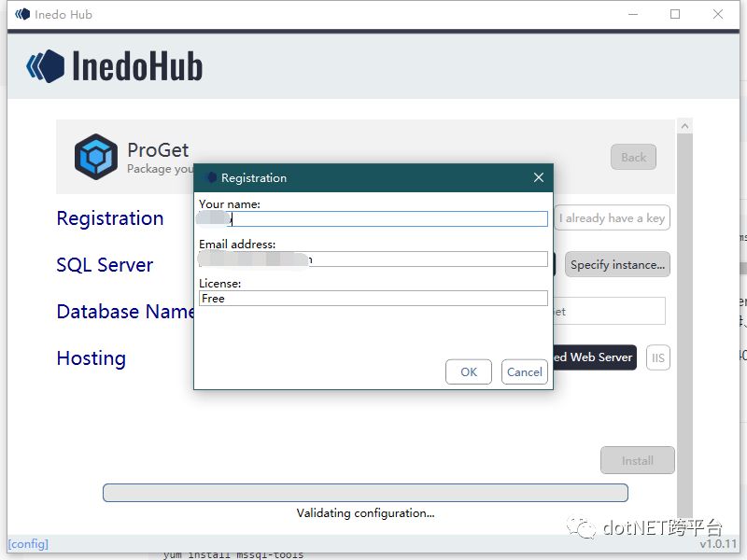Click OK in Registration dialog
The width and height of the screenshot is (747, 560).
tap(469, 371)
